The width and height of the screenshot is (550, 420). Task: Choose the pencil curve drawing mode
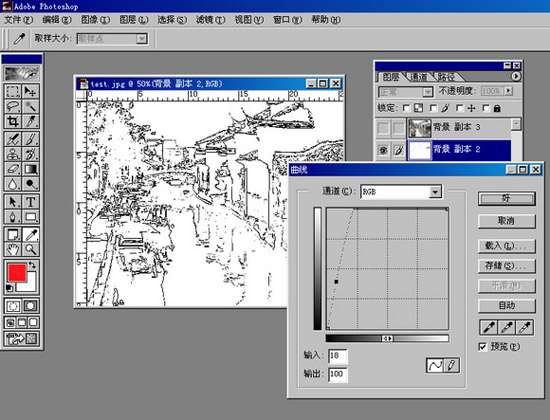(451, 365)
